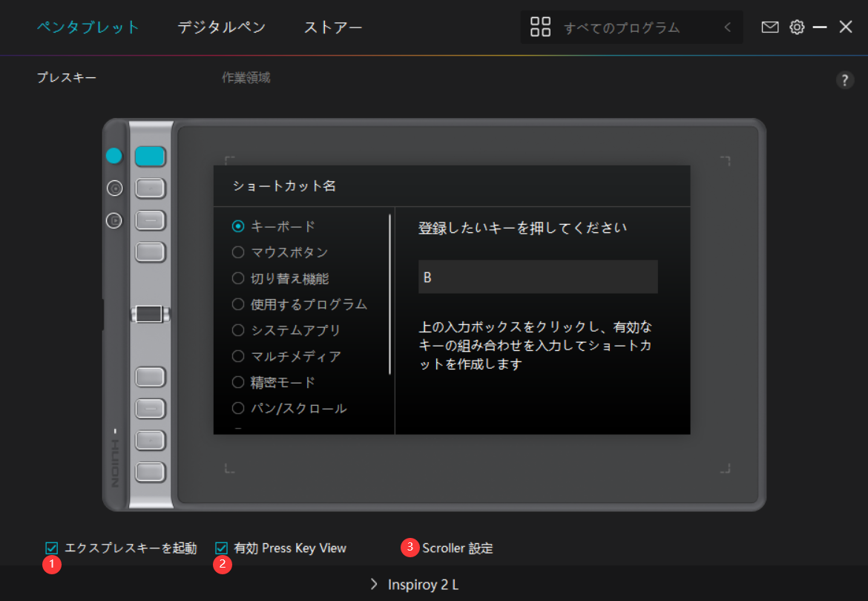
Task: Click the second press key on the tablet
Action: pos(150,188)
